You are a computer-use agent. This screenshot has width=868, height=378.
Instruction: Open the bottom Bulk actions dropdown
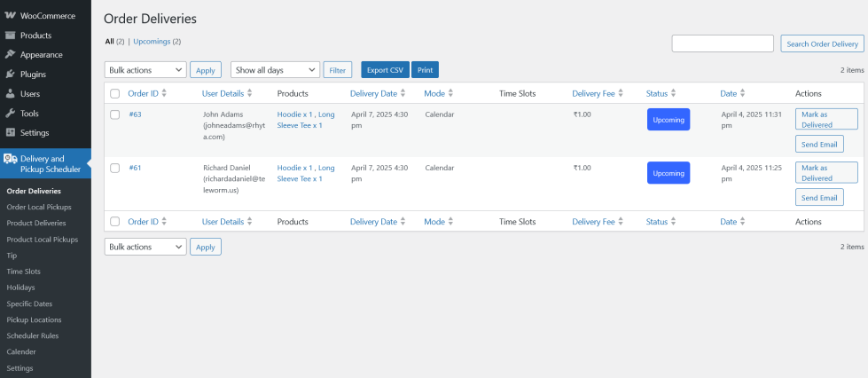click(x=145, y=247)
